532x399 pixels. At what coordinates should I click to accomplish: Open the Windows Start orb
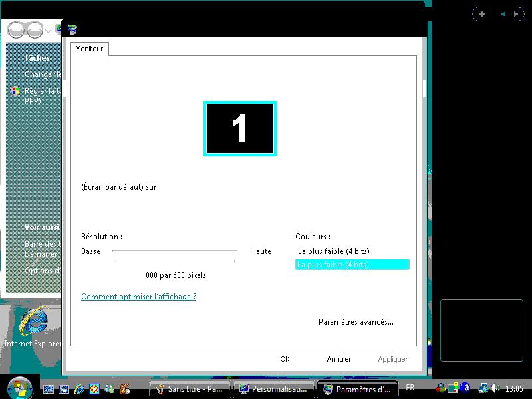[19, 387]
